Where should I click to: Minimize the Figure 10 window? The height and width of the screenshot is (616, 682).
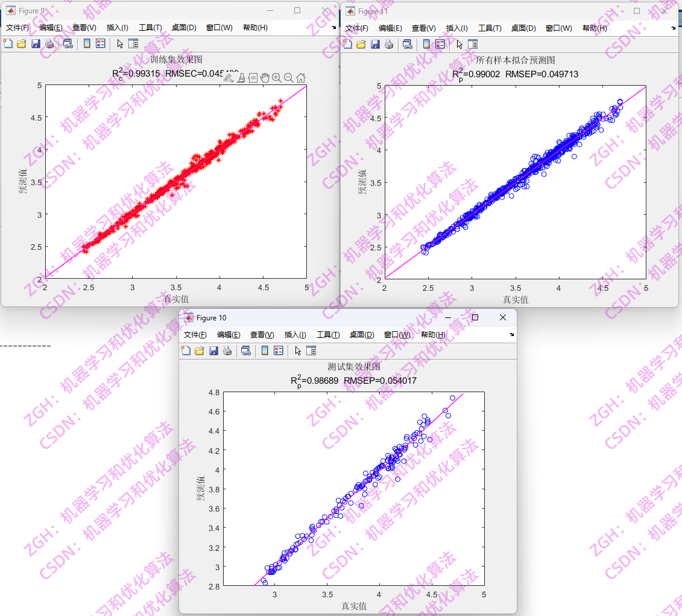point(448,317)
